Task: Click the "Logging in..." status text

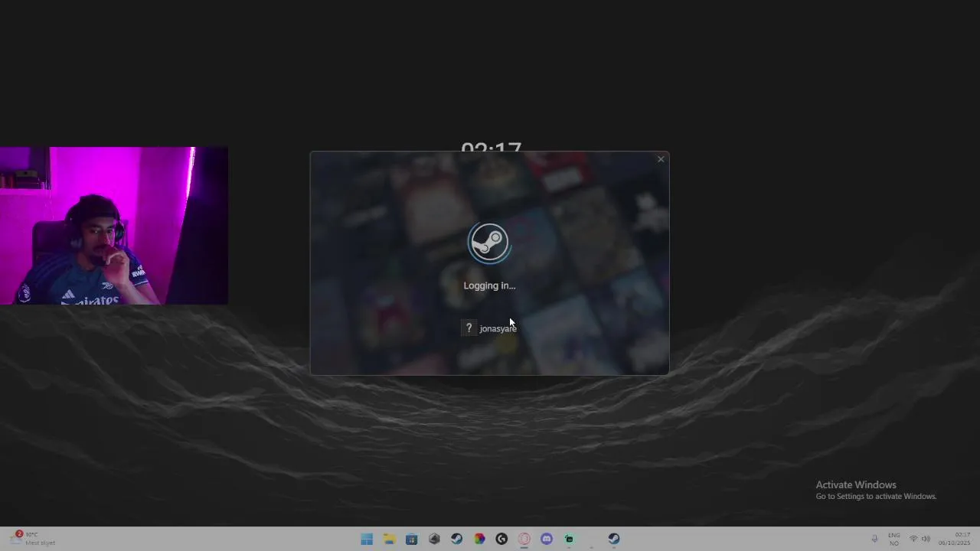Action: click(x=489, y=285)
